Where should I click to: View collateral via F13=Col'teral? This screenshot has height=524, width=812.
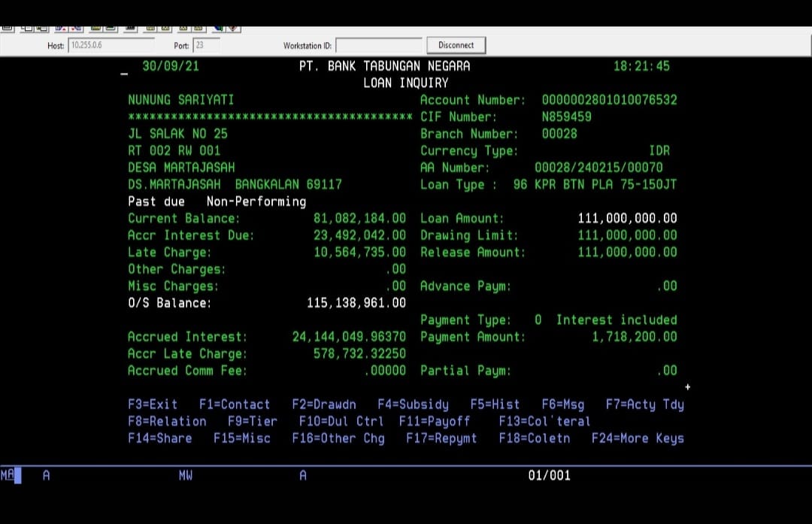point(544,422)
